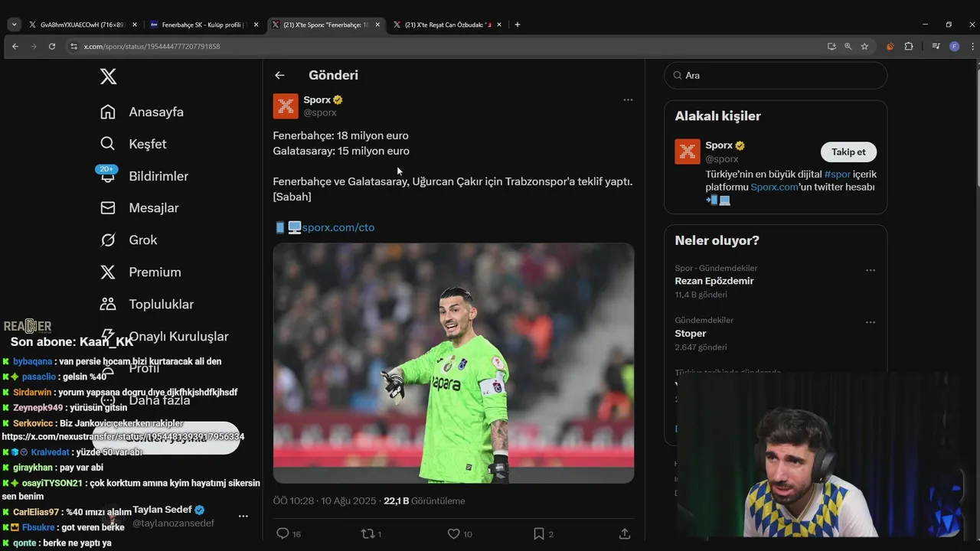This screenshot has width=980, height=551.
Task: Open account menu dots beside Taylan Sedef
Action: [x=243, y=517]
